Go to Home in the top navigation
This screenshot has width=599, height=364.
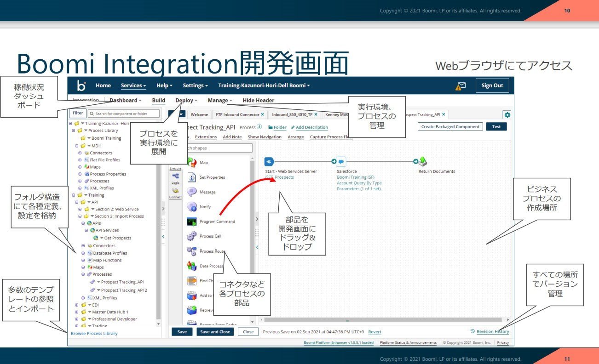click(103, 85)
